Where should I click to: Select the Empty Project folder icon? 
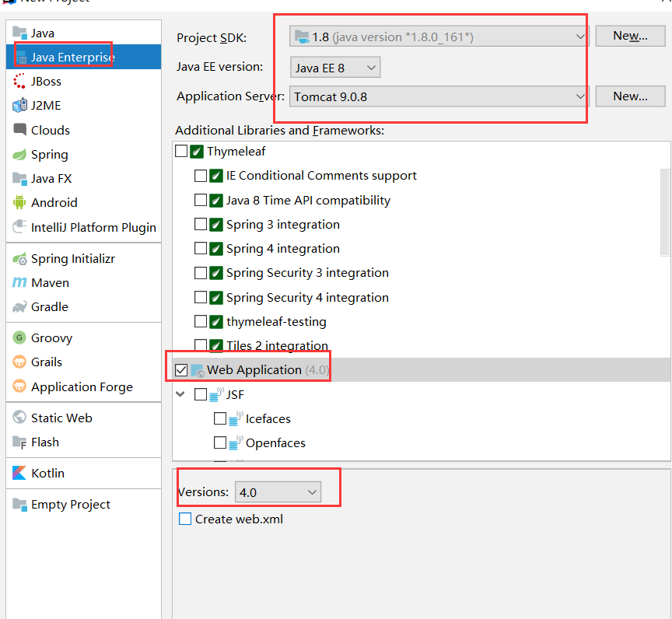tap(19, 504)
